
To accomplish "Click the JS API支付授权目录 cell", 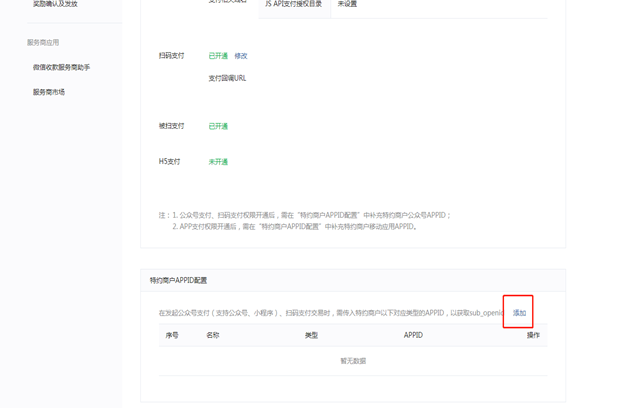I will tap(294, 6).
